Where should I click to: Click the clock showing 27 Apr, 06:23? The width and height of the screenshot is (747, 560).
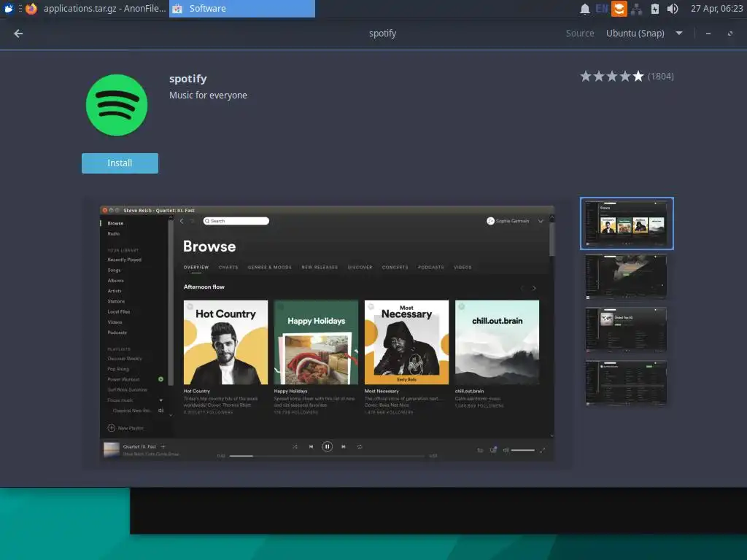pos(716,9)
